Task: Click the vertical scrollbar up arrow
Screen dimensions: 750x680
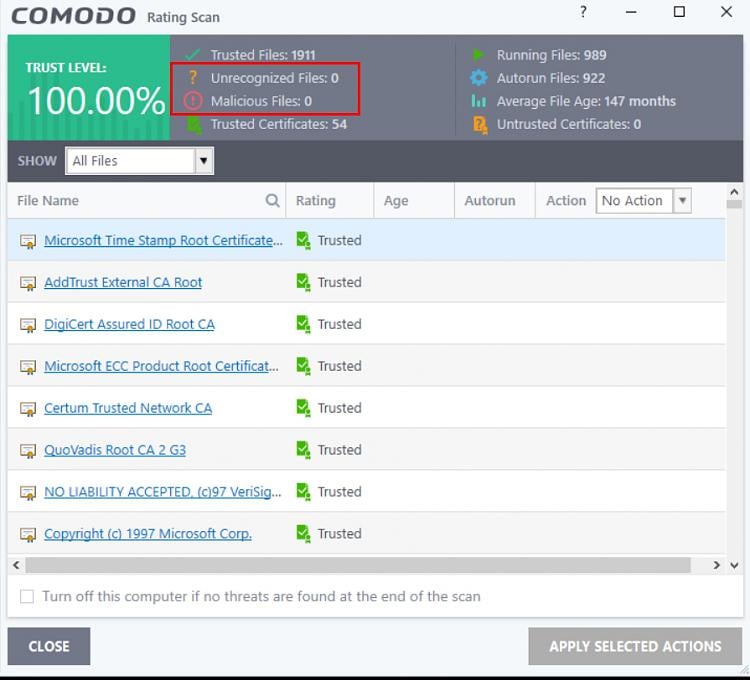Action: coord(734,192)
